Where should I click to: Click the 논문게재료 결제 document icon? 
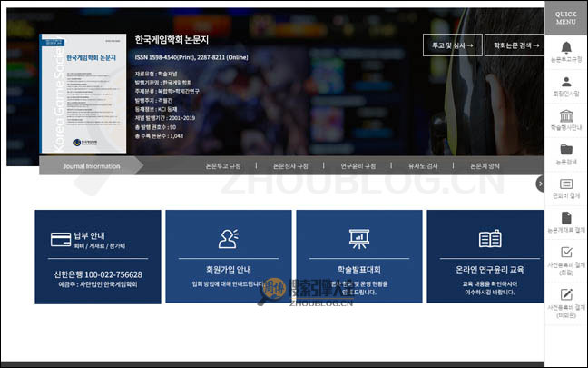coord(566,218)
